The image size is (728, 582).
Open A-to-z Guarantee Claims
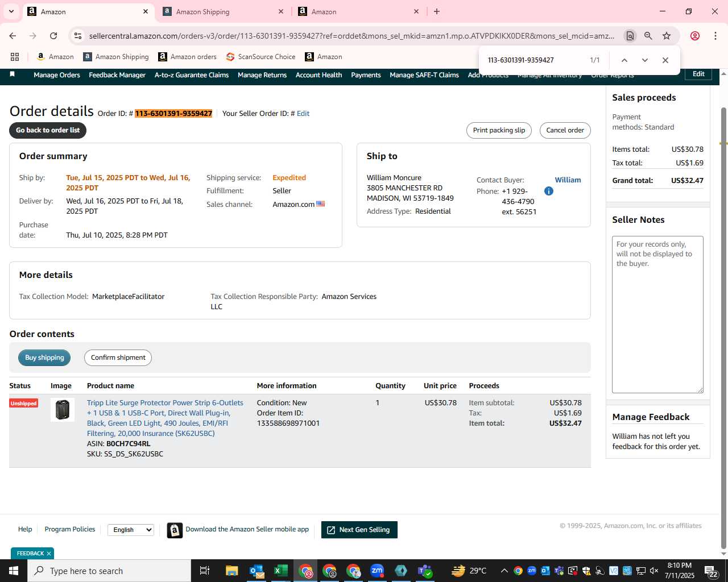coord(192,75)
